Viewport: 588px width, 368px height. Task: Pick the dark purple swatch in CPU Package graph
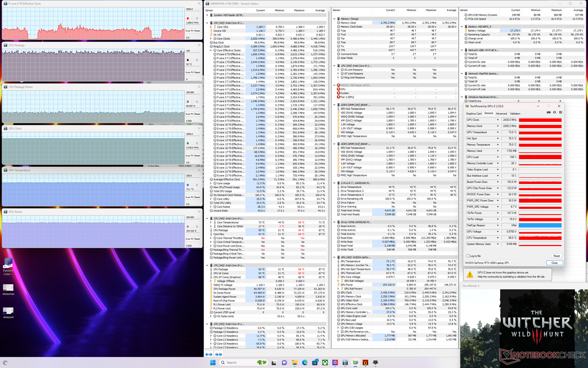point(188,60)
